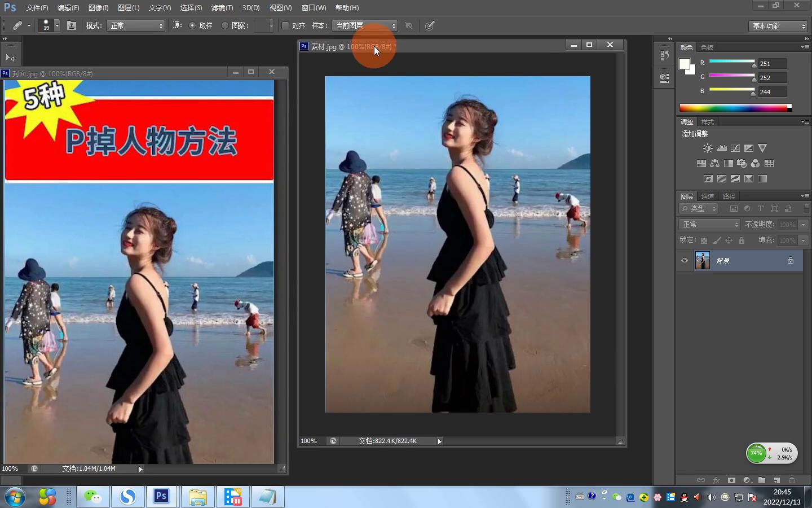
Task: Select the 图案 source radio button
Action: 224,25
